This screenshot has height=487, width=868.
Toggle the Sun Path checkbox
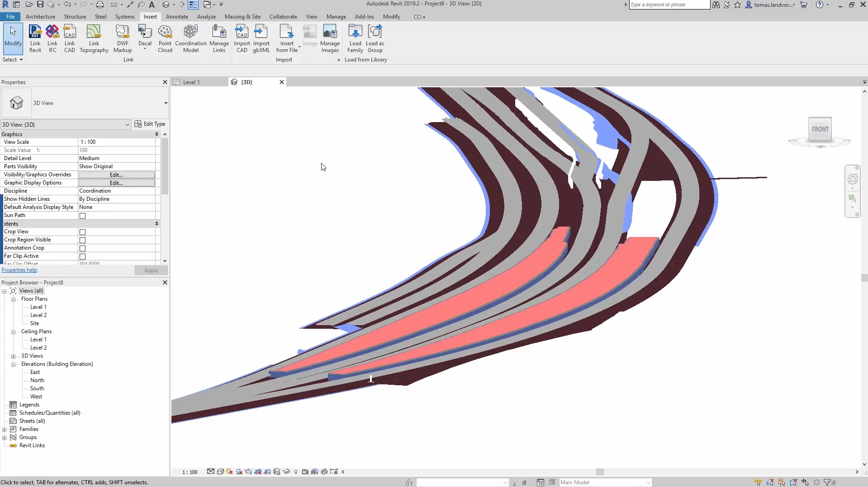[82, 216]
